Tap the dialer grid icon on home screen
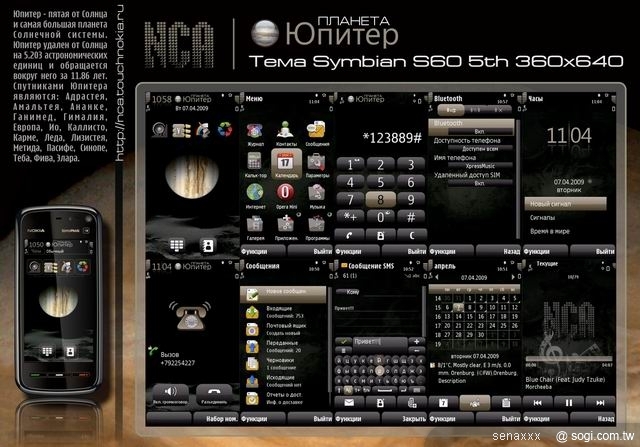The height and width of the screenshot is (447, 640). 177,244
